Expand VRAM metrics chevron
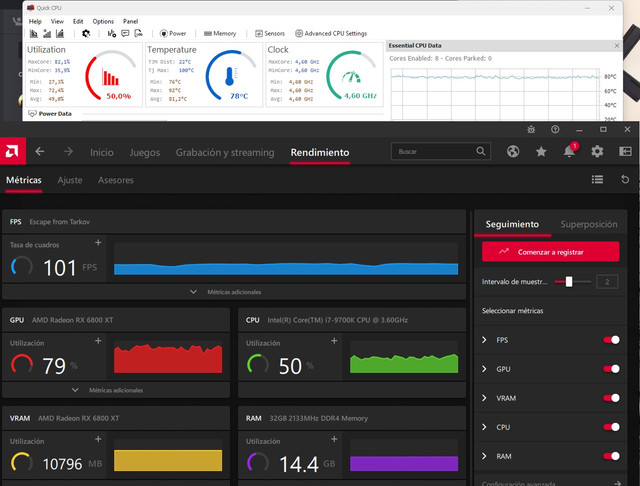Screen dimensions: 640x486 tap(484, 398)
